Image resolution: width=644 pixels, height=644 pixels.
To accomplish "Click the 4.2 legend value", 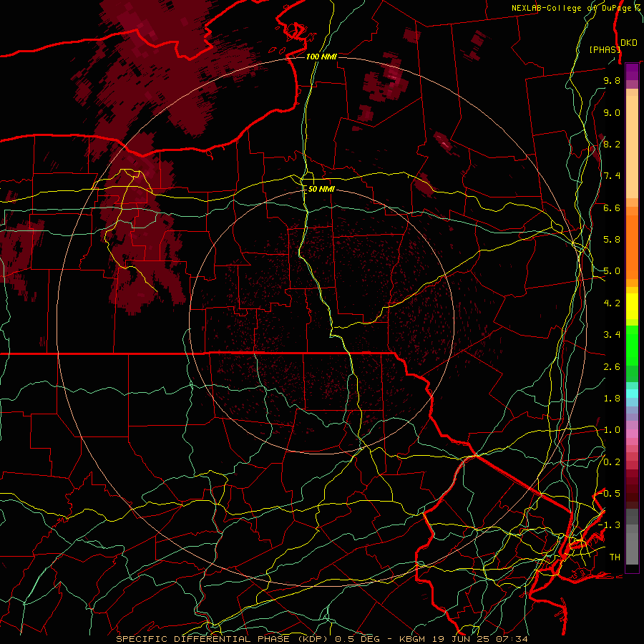I will (x=612, y=303).
